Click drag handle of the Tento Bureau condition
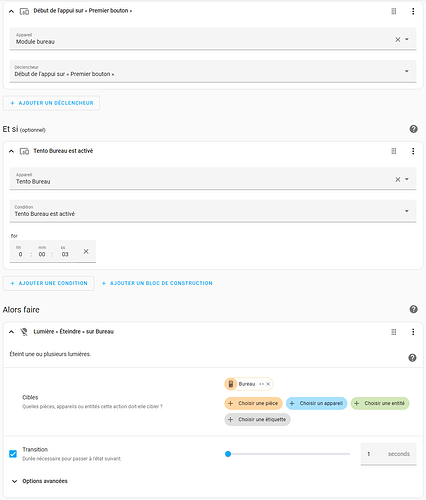This screenshot has height=500, width=426. [394, 151]
